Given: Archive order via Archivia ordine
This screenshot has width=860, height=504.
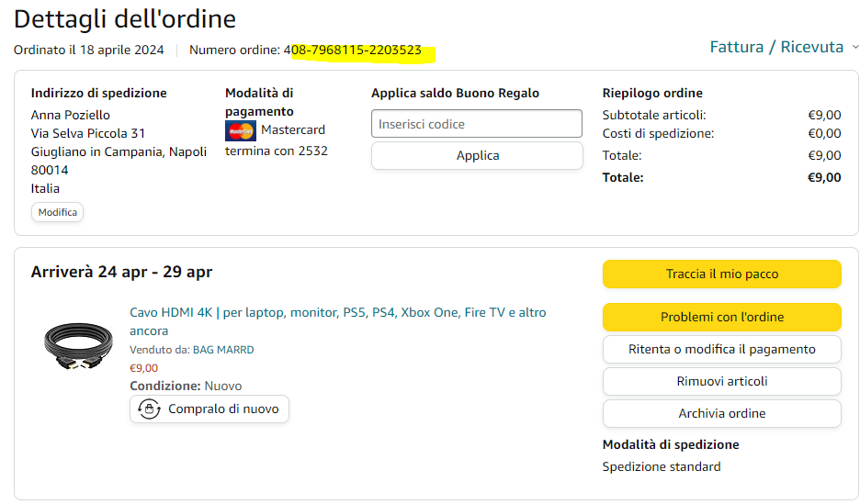Looking at the screenshot, I should point(721,413).
